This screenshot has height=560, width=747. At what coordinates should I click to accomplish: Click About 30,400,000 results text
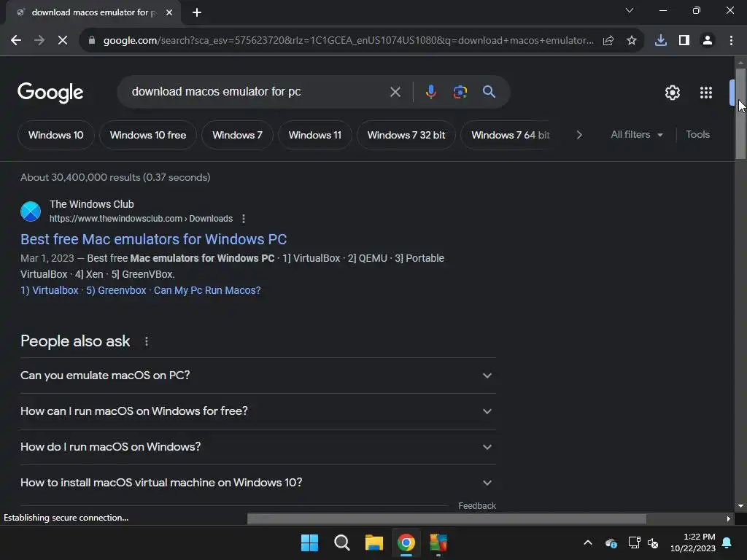[x=115, y=177]
